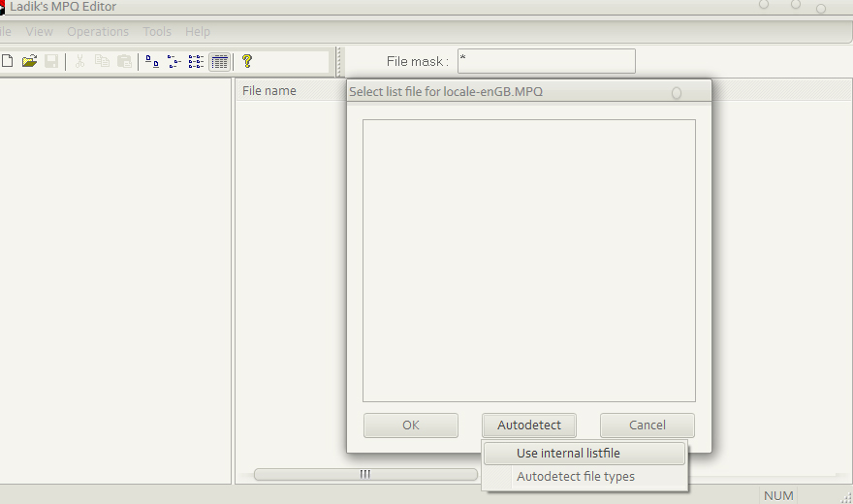
Task: Close the Select list file dialog
Action: pyautogui.click(x=677, y=93)
